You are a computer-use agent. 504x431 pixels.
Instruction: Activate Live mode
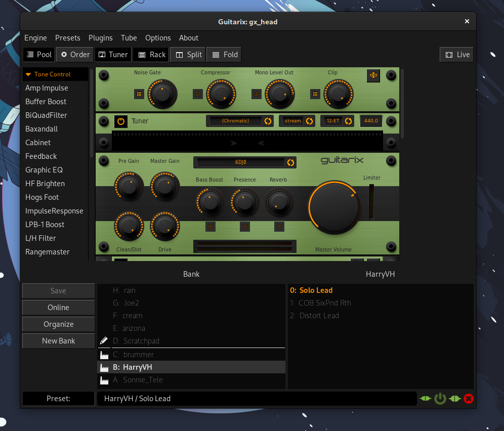click(456, 54)
